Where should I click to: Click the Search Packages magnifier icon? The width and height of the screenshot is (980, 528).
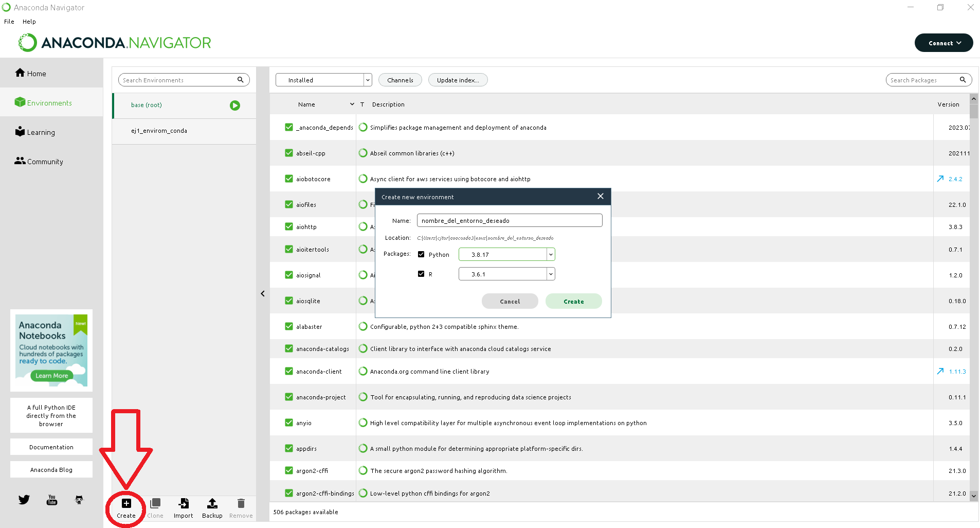click(963, 80)
